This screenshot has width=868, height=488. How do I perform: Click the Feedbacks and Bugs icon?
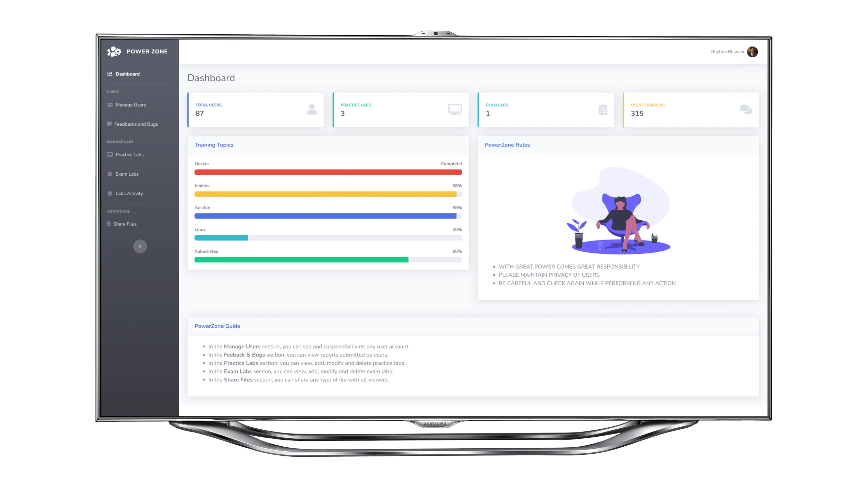110,124
